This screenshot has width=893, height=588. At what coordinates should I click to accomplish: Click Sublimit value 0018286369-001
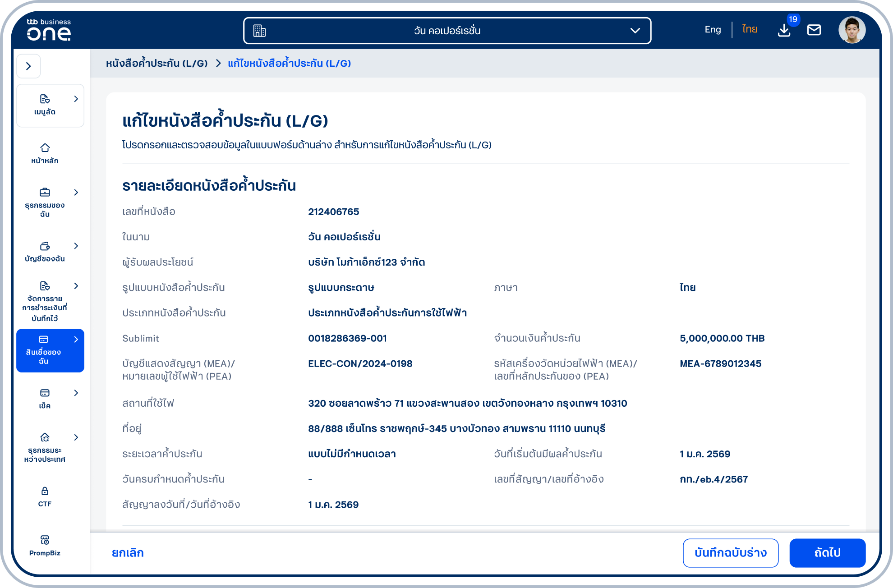pos(348,339)
